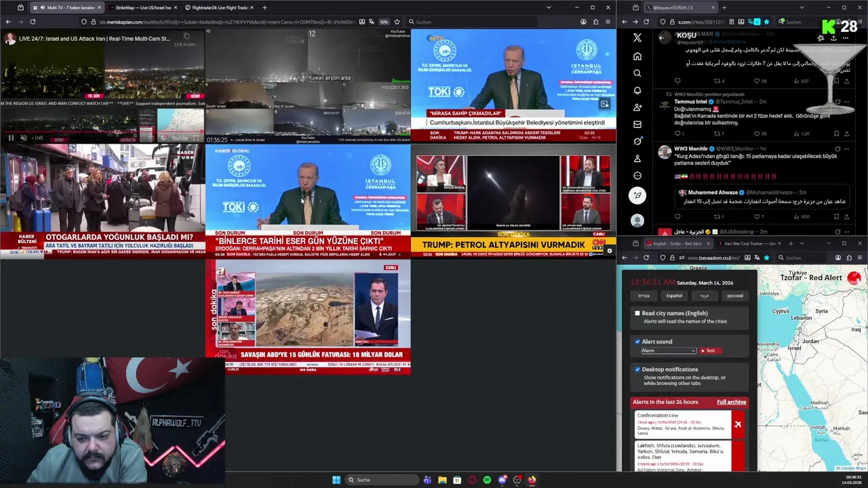Open File Explorer from the taskbar
Viewport: 868px width, 488px height.
pyautogui.click(x=442, y=480)
